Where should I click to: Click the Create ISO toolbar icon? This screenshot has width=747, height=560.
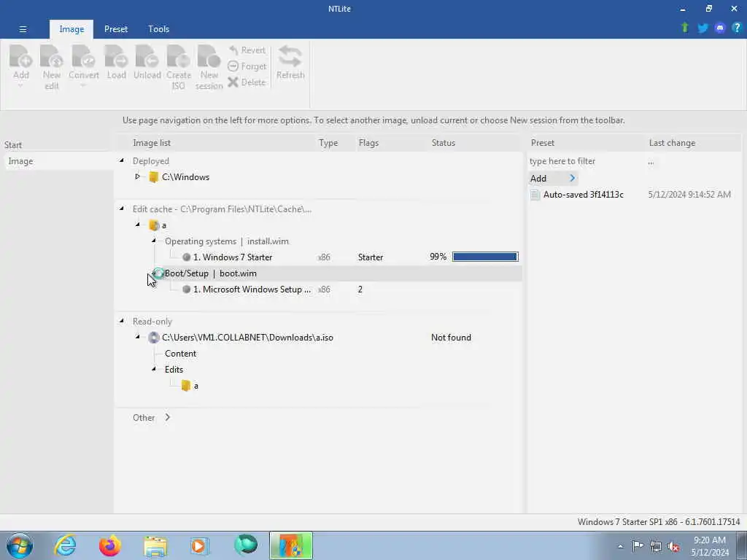click(x=178, y=56)
